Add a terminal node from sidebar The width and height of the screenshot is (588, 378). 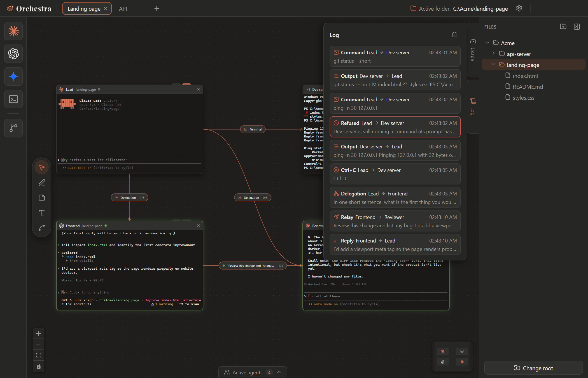(13, 99)
